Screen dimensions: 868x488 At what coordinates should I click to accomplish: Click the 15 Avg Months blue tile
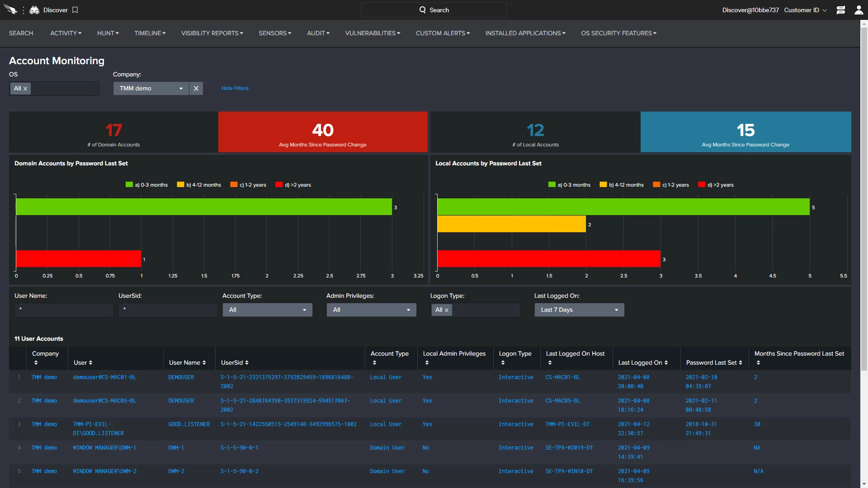pyautogui.click(x=745, y=132)
